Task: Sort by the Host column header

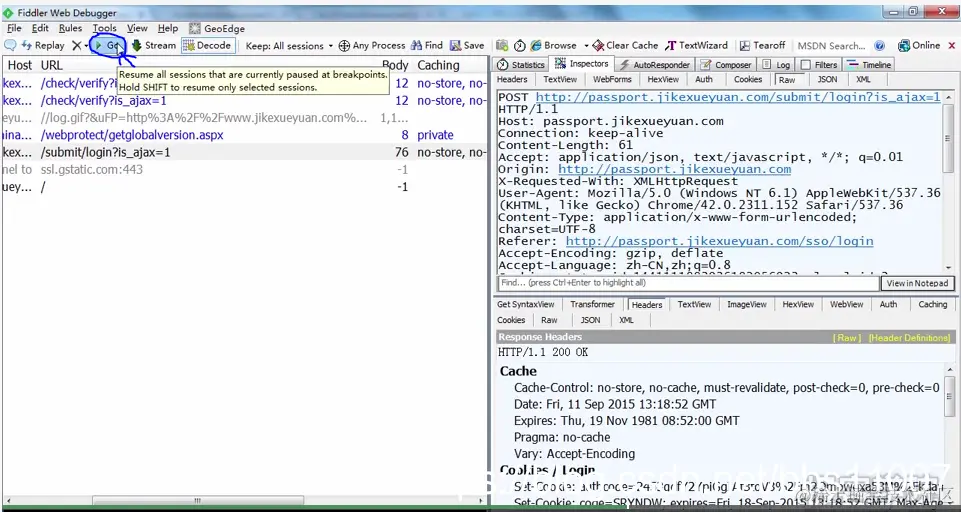Action: click(x=20, y=65)
